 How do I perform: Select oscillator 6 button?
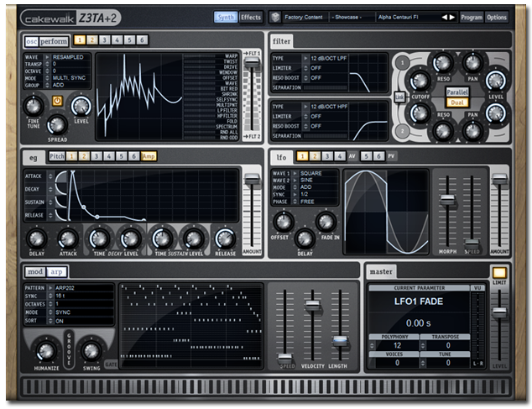pyautogui.click(x=142, y=40)
